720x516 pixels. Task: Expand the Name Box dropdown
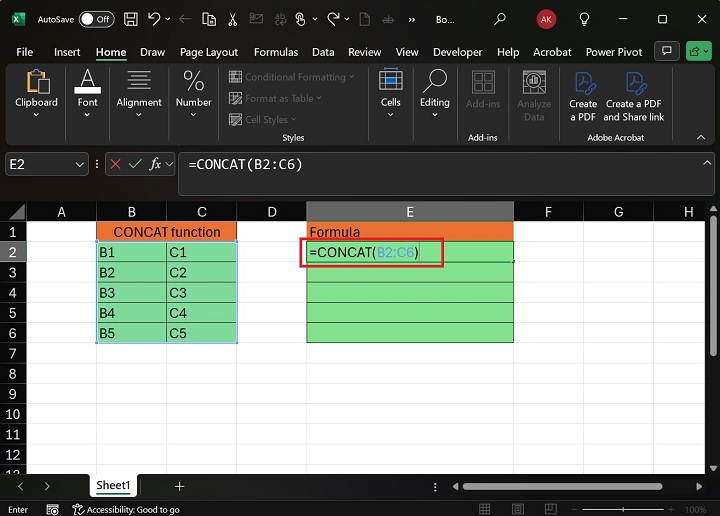[80, 164]
